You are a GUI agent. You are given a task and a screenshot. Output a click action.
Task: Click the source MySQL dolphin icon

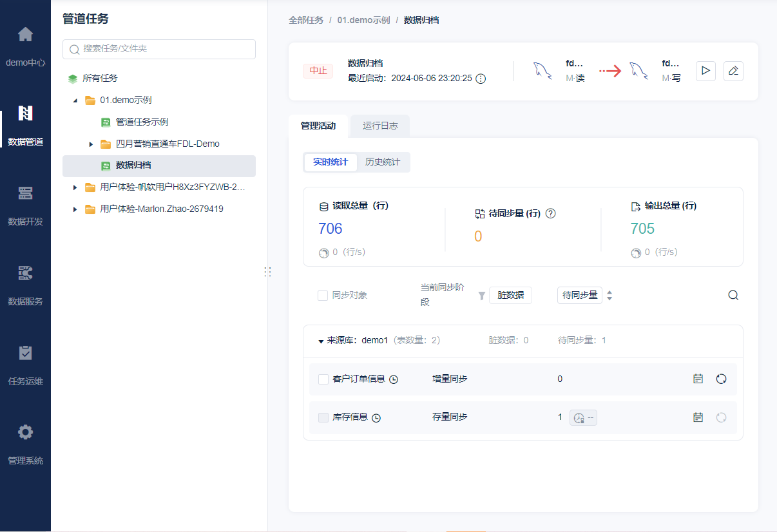(x=543, y=70)
